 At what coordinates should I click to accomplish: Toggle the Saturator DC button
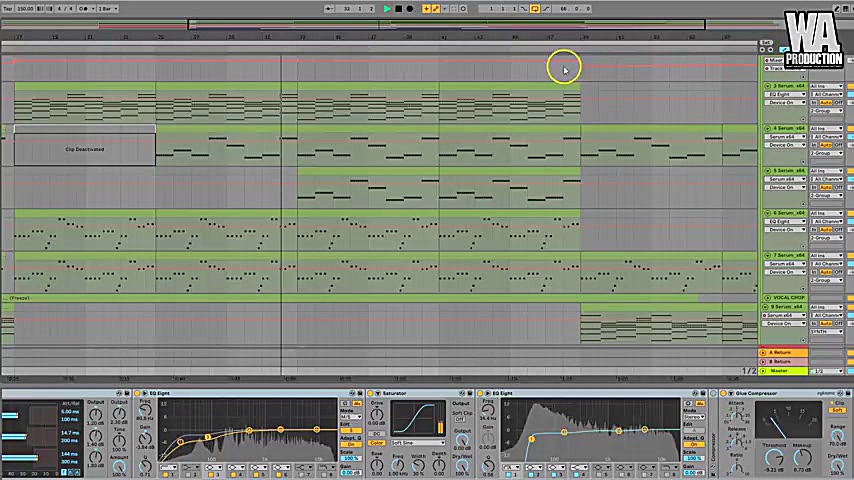click(x=376, y=434)
